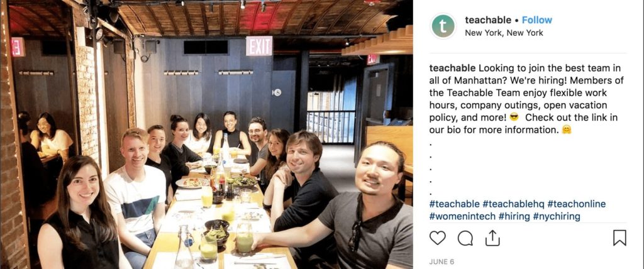Screen dimensions: 644x269
Task: Click the JUNE 6 post date
Action: point(442,261)
